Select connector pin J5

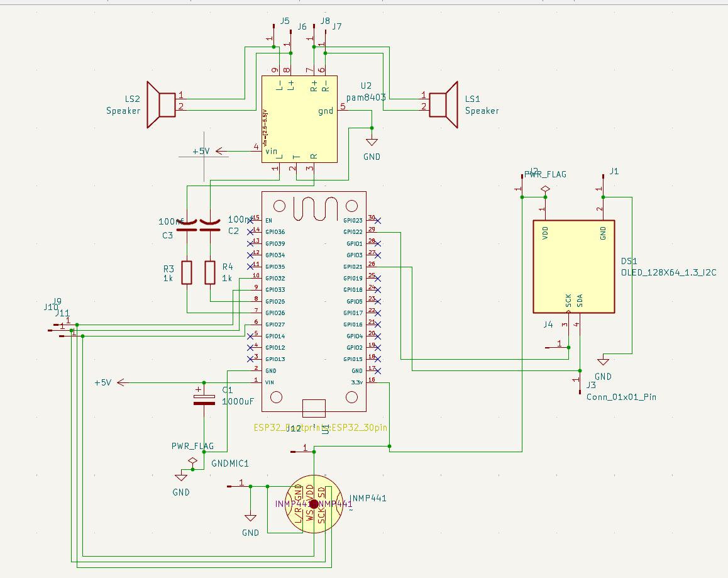(273, 35)
